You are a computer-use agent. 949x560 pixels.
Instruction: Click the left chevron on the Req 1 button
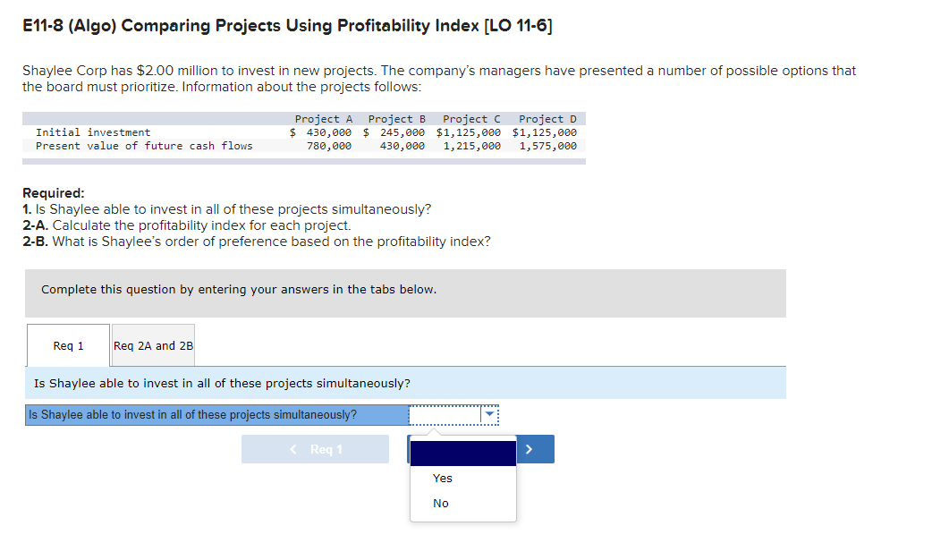pyautogui.click(x=293, y=448)
